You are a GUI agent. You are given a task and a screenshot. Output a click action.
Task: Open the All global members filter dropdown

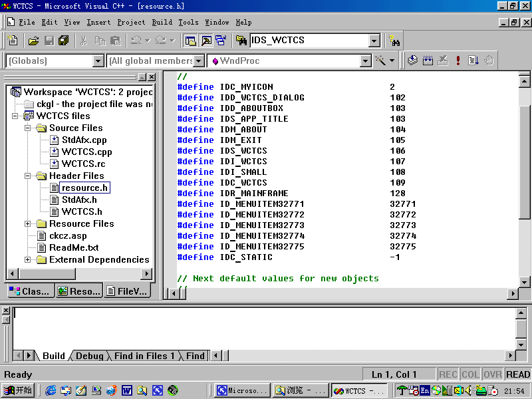tap(199, 61)
